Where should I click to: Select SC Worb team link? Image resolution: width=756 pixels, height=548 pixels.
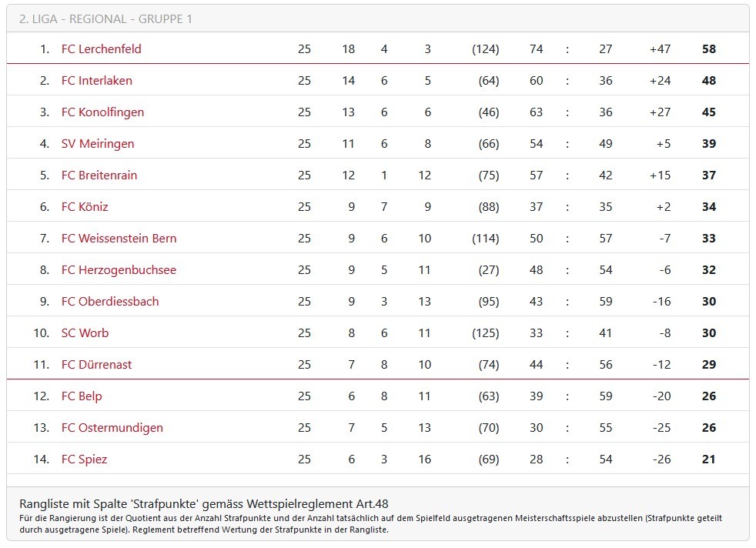pyautogui.click(x=85, y=332)
